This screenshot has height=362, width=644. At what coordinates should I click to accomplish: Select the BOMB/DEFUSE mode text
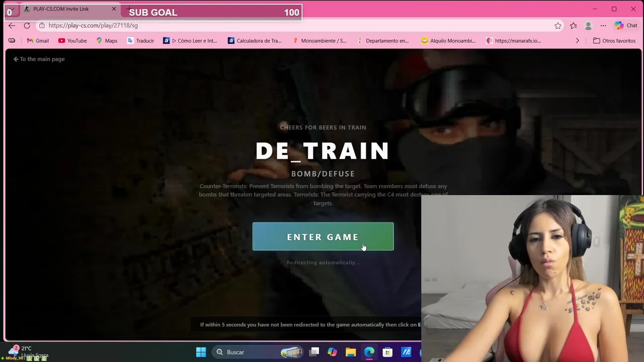[x=323, y=174]
